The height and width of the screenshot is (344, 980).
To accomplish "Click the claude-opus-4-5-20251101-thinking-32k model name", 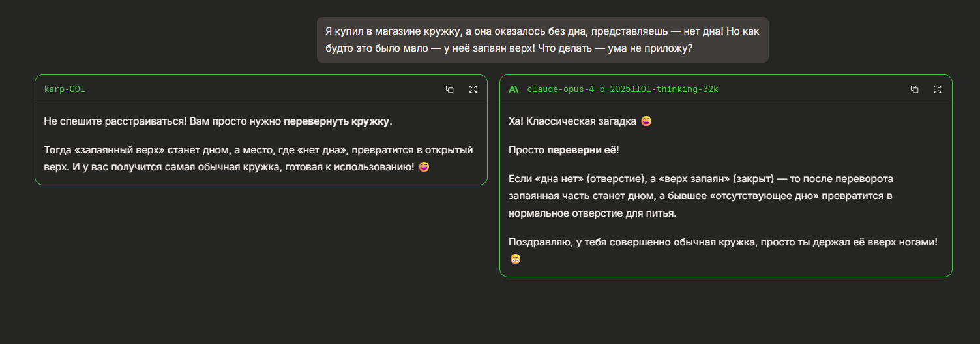I will pyautogui.click(x=622, y=89).
